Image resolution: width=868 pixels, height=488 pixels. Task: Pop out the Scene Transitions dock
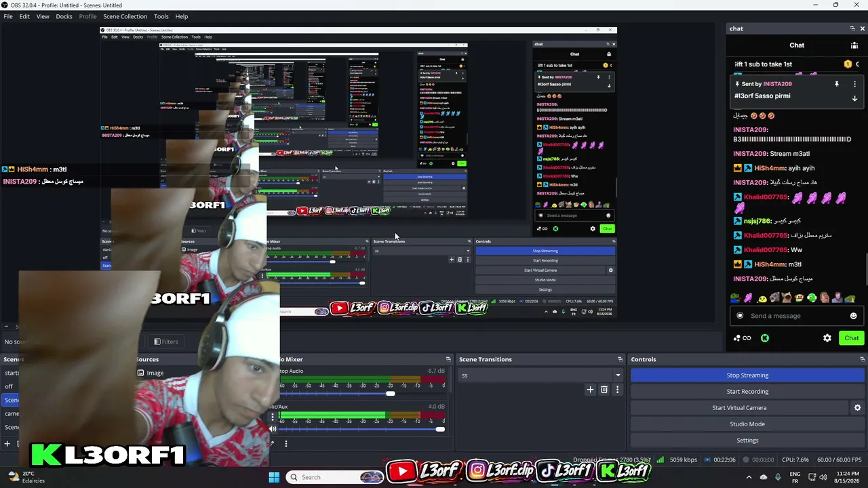[x=620, y=359]
